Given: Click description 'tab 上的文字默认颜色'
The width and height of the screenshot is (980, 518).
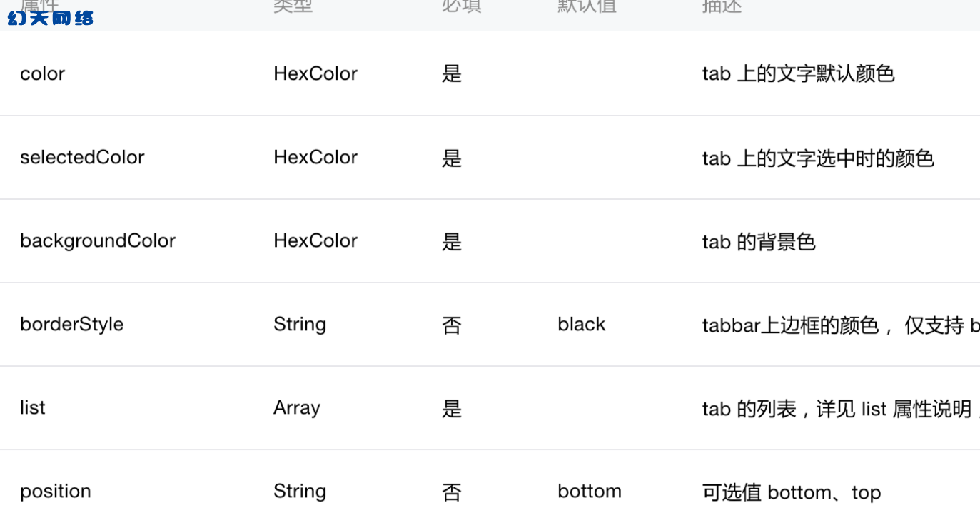Looking at the screenshot, I should pos(799,73).
